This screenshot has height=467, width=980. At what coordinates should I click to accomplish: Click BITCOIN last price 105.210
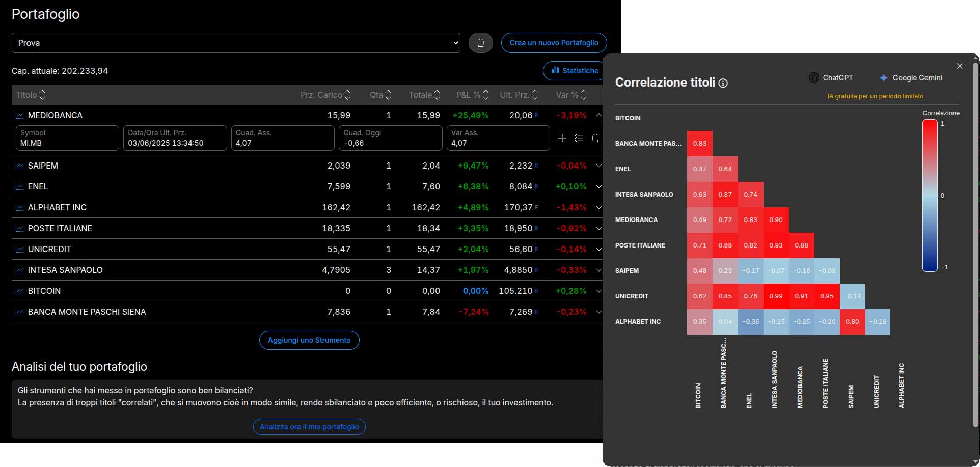(x=515, y=291)
